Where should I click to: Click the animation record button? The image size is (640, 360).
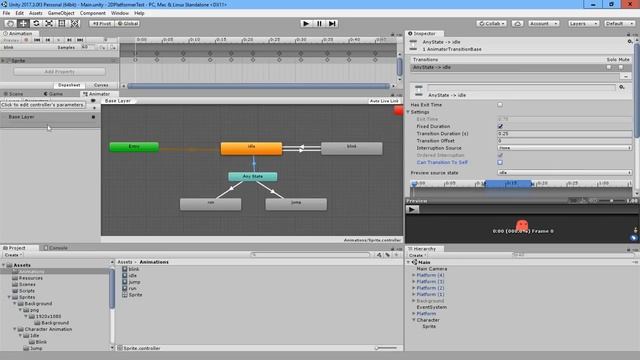26,40
